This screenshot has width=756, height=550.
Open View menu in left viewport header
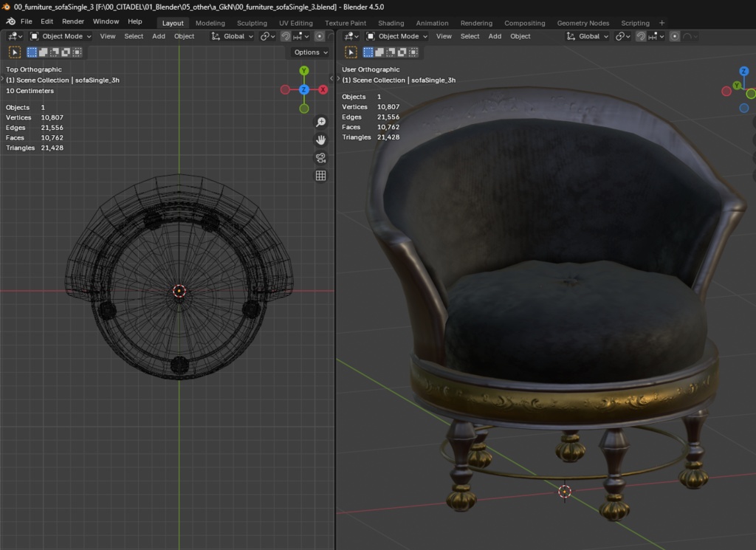(108, 36)
